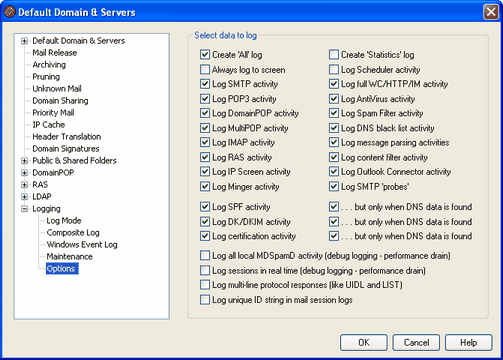Click the app icon in title bar

pyautogui.click(x=9, y=12)
